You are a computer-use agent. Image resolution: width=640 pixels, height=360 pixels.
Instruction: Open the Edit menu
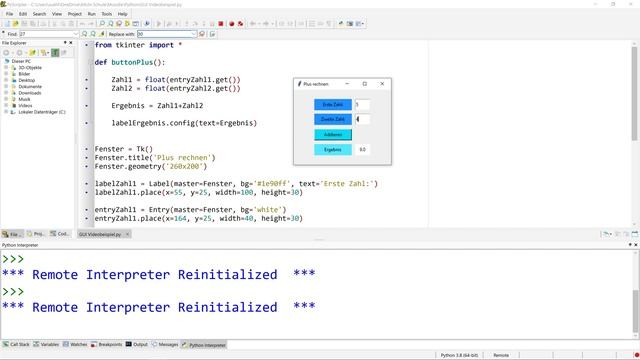[x=23, y=14]
